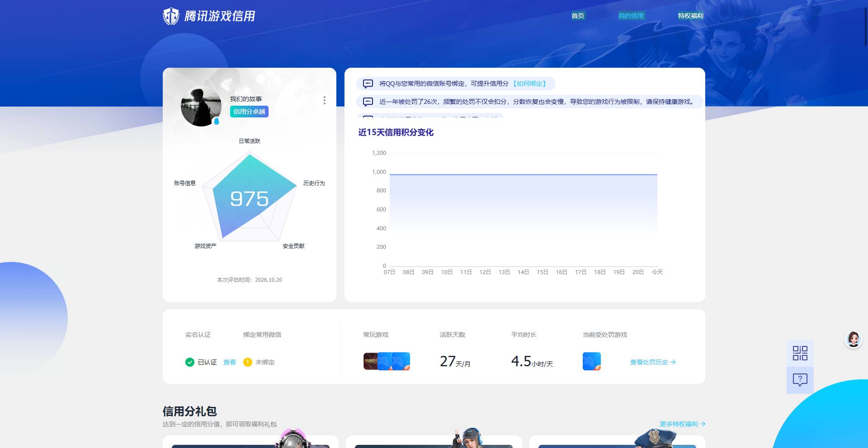Click the 历史行为 radar chart label
This screenshot has height=448, width=868.
pos(314,183)
